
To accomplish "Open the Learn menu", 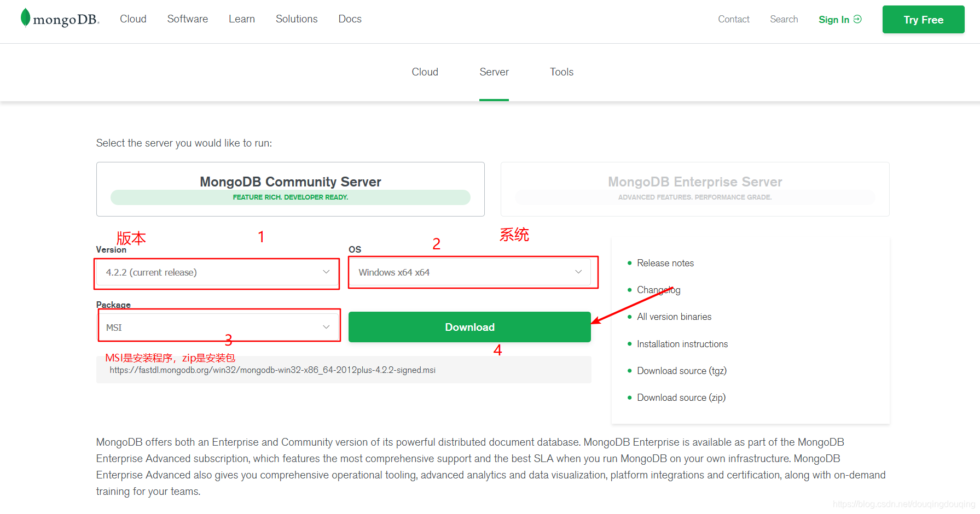I will click(242, 19).
